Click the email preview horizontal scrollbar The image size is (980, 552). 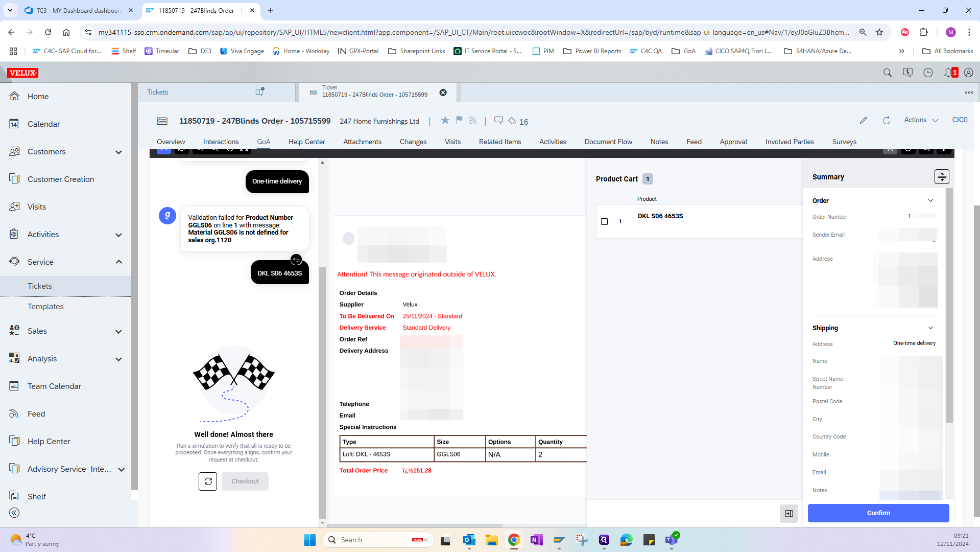pos(415,525)
